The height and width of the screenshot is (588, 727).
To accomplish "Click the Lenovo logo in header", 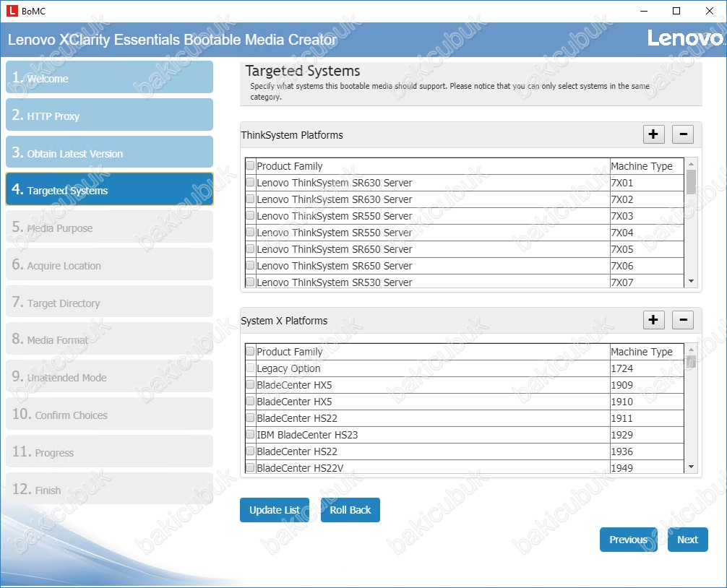I will 685,38.
